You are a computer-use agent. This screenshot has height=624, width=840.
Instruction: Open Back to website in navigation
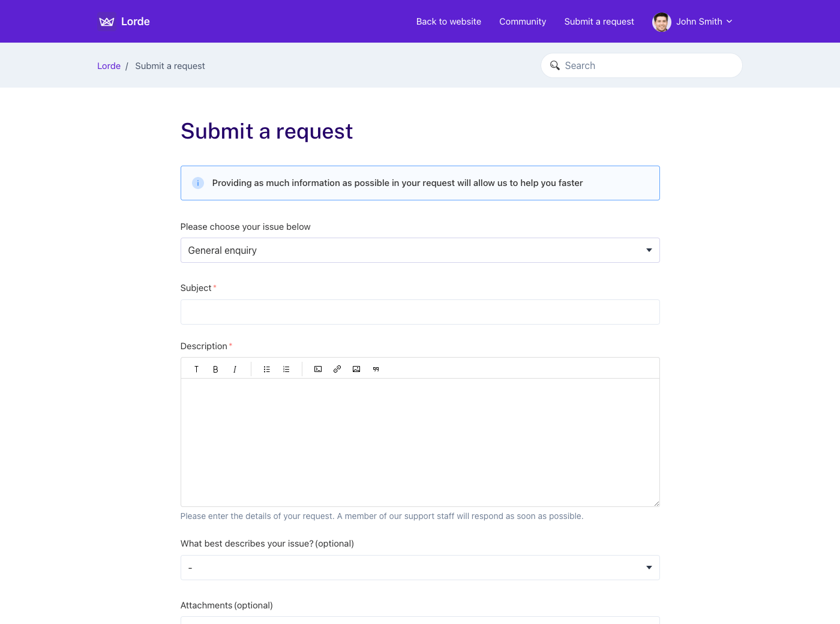coord(449,22)
